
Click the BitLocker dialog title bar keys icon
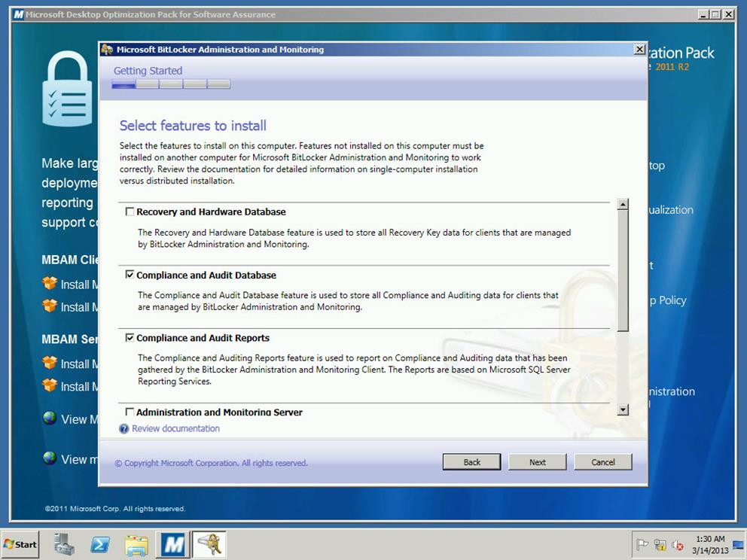point(107,50)
